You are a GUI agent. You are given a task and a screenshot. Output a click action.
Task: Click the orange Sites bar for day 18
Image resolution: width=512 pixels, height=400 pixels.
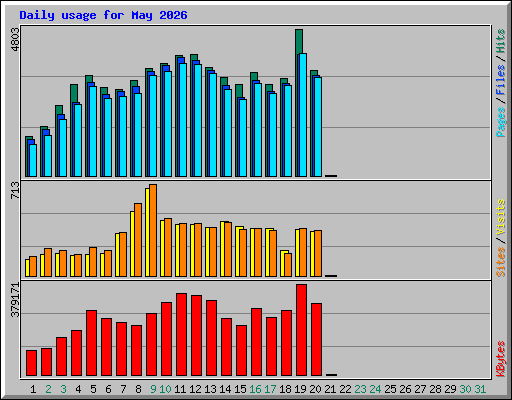click(x=288, y=265)
